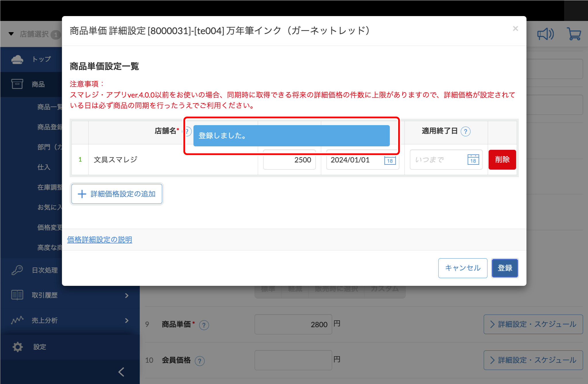This screenshot has width=588, height=384.
Task: Open the shopping cart icon
Action: tap(574, 34)
